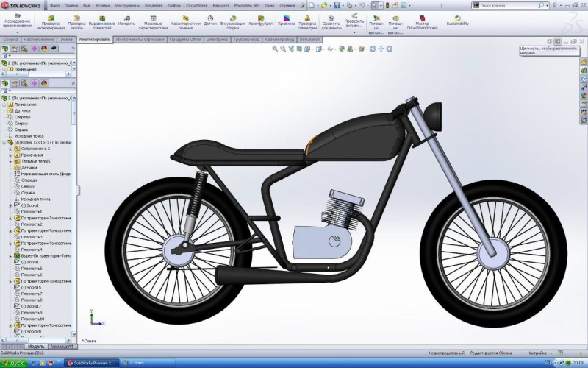
Task: Open the lower panel DisplayManager tab icon
Action: click(44, 83)
